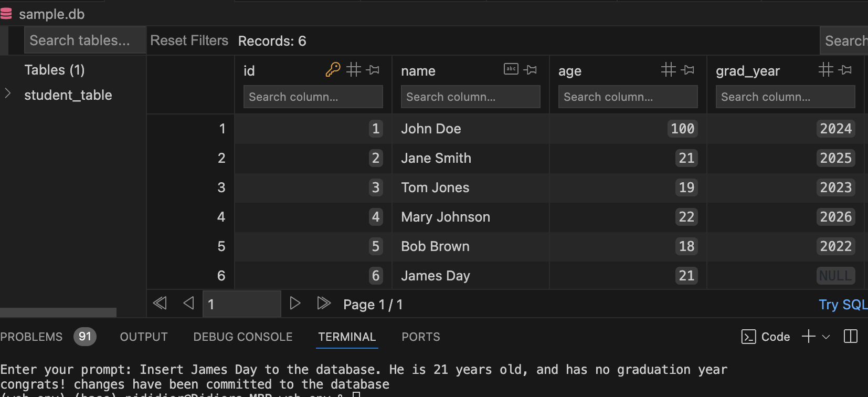Select student_table in the tables list
This screenshot has width=868, height=397.
pyautogui.click(x=68, y=95)
